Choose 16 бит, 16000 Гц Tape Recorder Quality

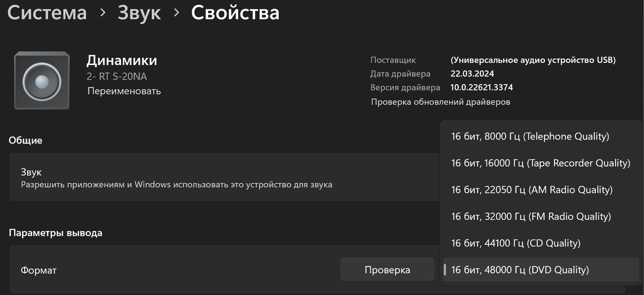pyautogui.click(x=540, y=163)
